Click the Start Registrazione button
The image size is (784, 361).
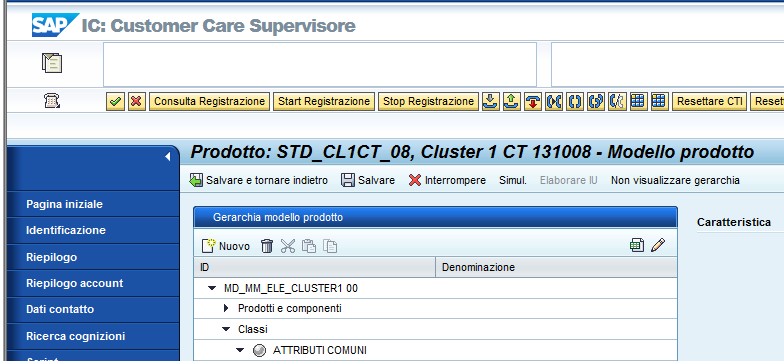(324, 102)
